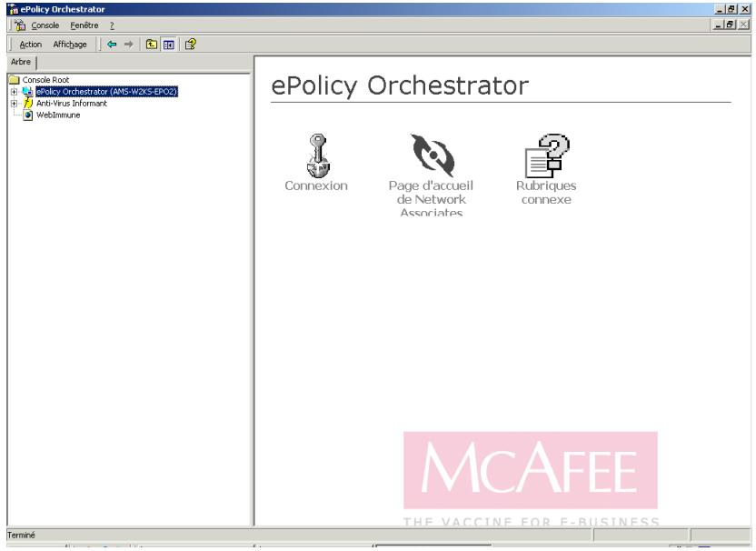Close the inner console child window
The height and width of the screenshot is (551, 756).
click(x=744, y=25)
